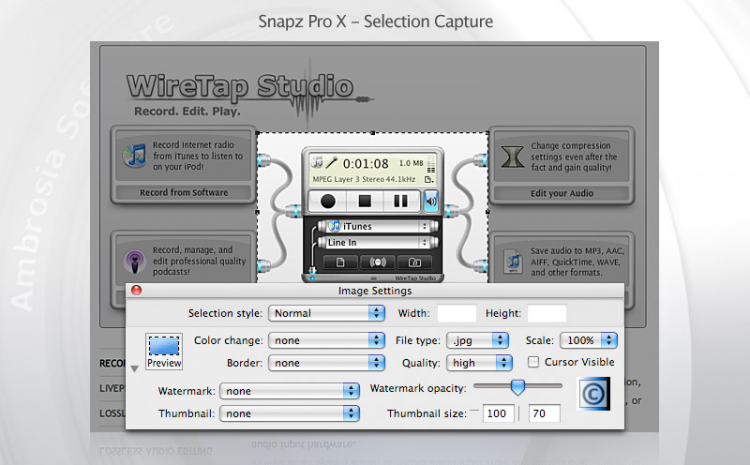Open the Border dropdown
Screen dimensions: 750x465
tap(327, 363)
